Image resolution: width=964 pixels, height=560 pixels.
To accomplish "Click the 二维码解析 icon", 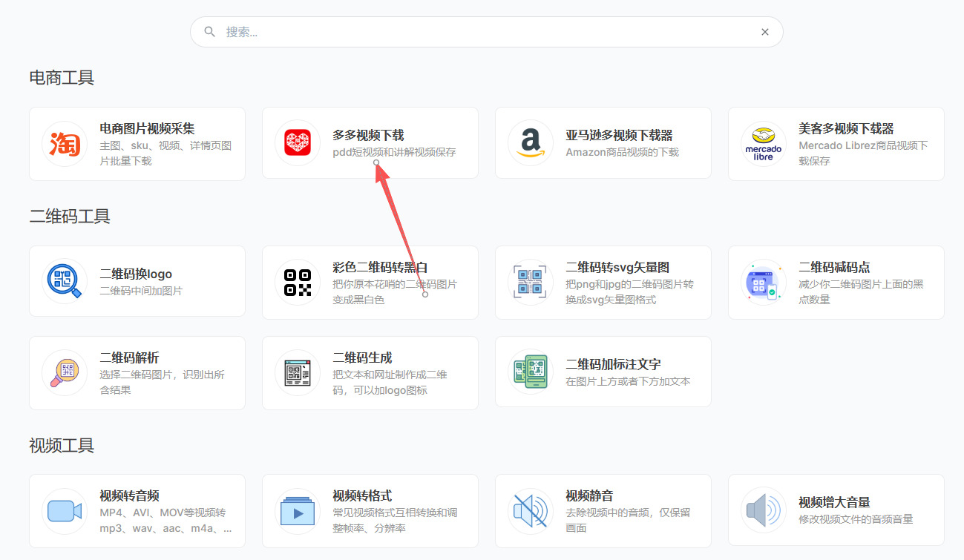I will click(x=65, y=372).
